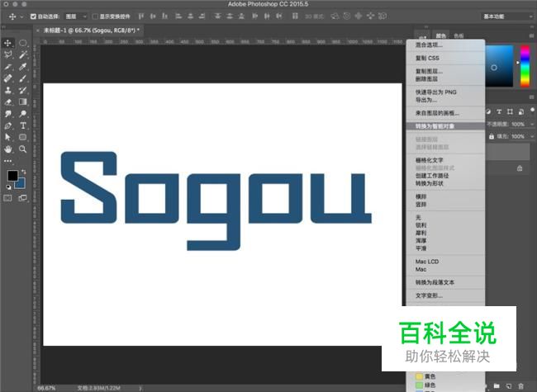The image size is (537, 392).
Task: Open the 基本功能 workspace dropdown
Action: pyautogui.click(x=507, y=17)
